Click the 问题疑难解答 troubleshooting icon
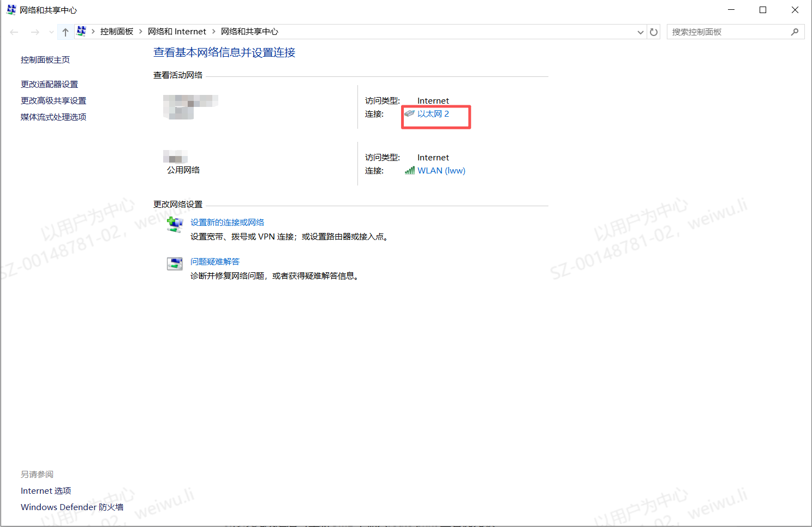Image resolution: width=812 pixels, height=527 pixels. click(x=175, y=263)
